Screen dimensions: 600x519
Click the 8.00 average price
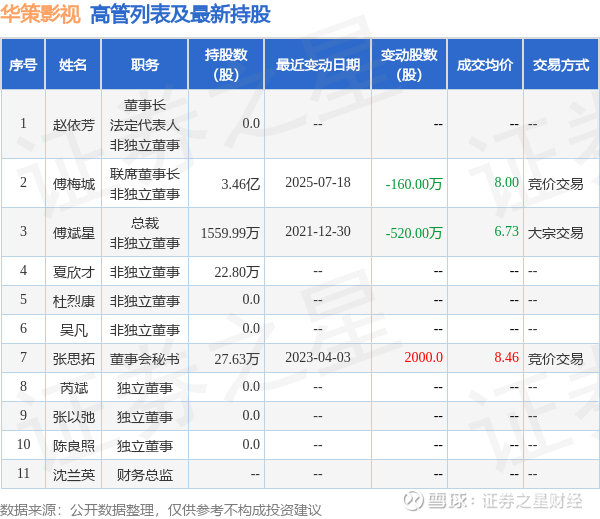point(506,183)
